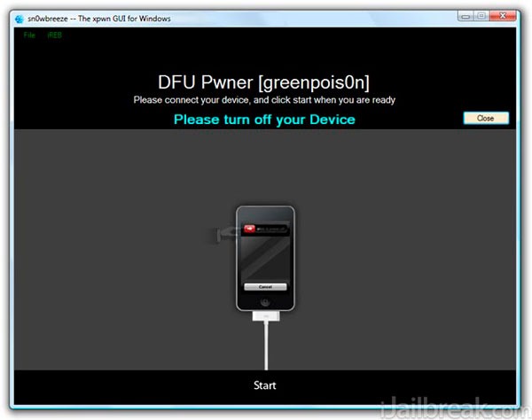Click the 'Please turn off your Device' text
This screenshot has height=420, width=532.
click(x=264, y=120)
